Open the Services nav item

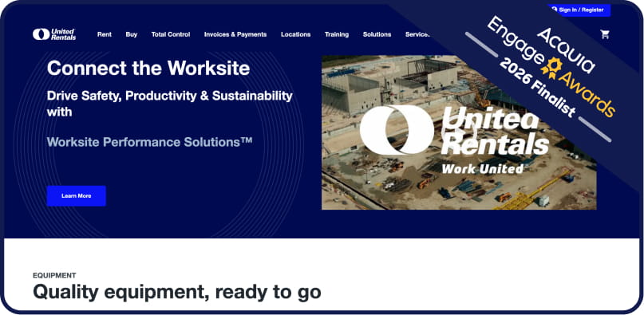(417, 34)
